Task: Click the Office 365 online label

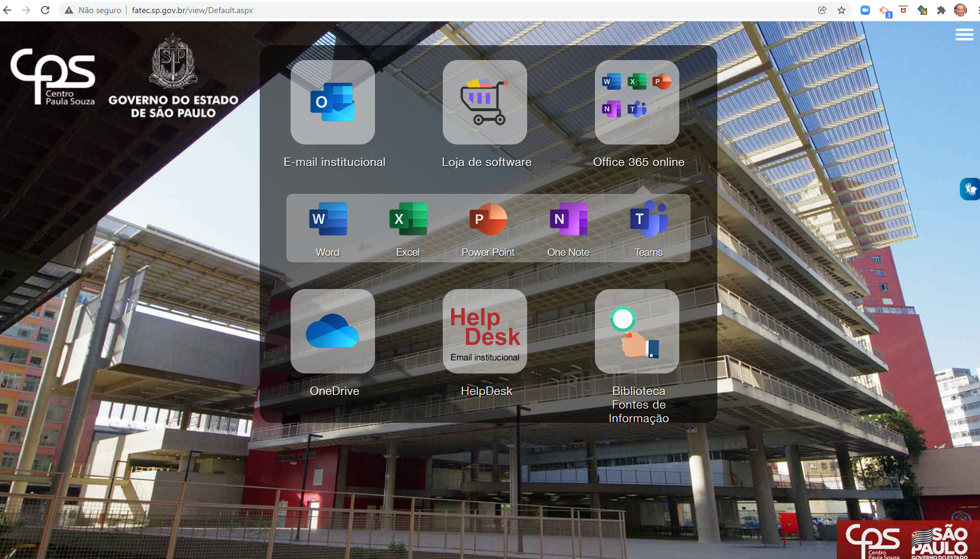Action: (x=639, y=162)
